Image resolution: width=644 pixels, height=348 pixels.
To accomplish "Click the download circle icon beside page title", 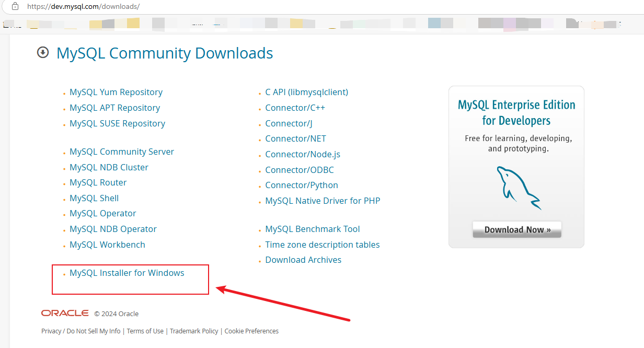I will [43, 52].
